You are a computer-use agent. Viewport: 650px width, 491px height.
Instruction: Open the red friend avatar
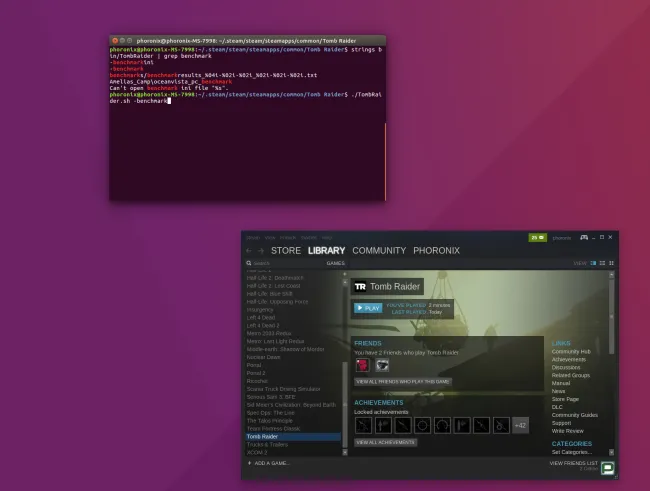coord(362,365)
